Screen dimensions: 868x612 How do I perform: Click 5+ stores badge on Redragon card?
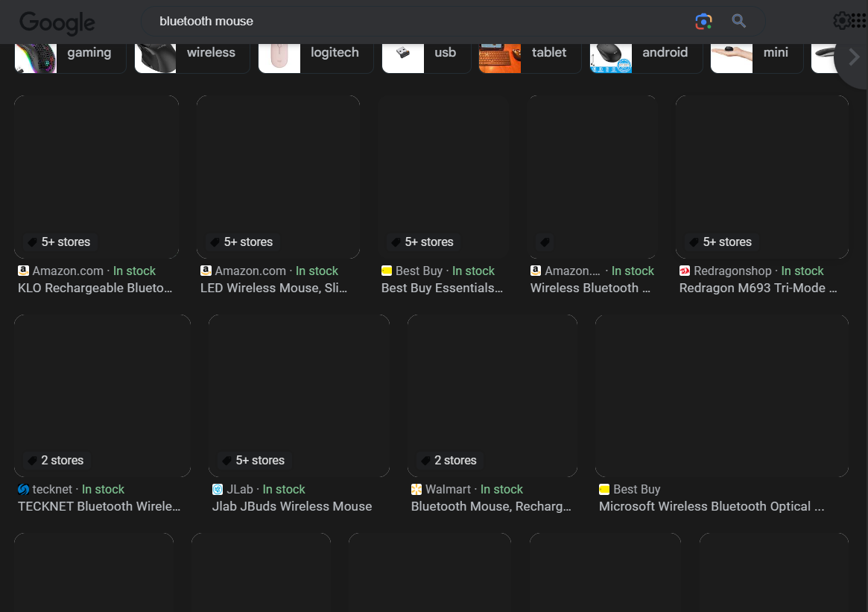pyautogui.click(x=720, y=242)
